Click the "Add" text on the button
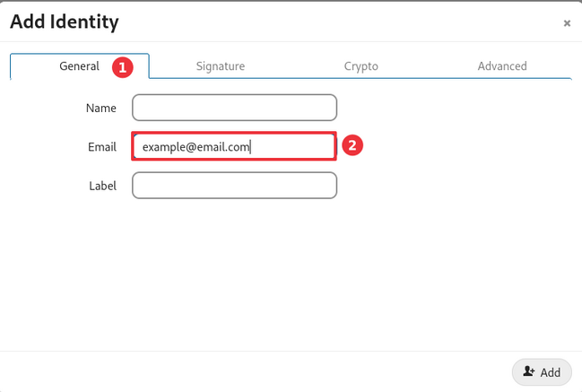The width and height of the screenshot is (582, 392). tap(550, 372)
